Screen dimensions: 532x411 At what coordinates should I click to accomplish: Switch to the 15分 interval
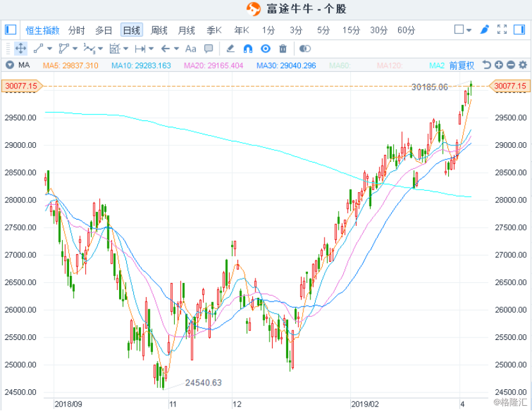coord(351,31)
